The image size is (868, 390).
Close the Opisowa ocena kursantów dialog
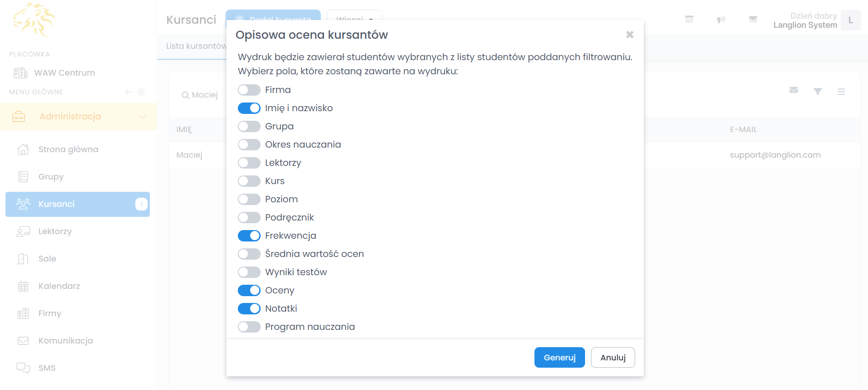coord(630,35)
